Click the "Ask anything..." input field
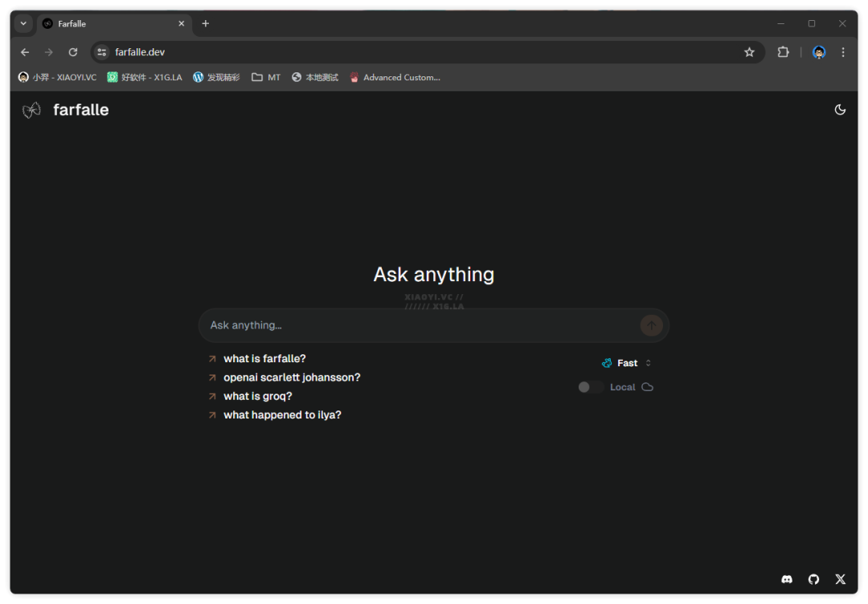 pyautogui.click(x=418, y=325)
